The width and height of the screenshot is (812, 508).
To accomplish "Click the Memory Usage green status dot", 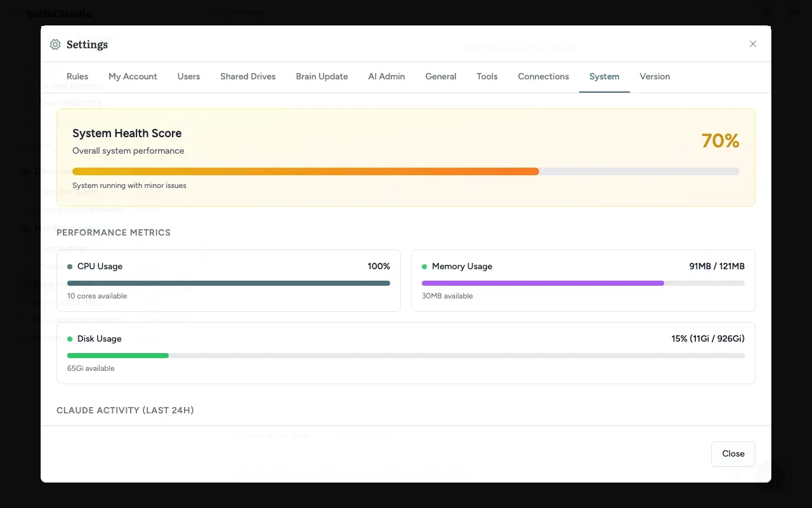I will [424, 267].
